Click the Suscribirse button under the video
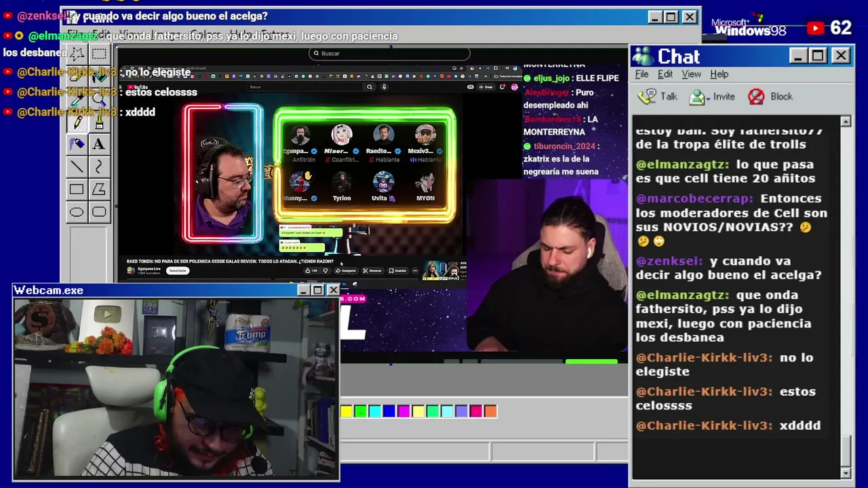The width and height of the screenshot is (868, 488). click(x=178, y=270)
